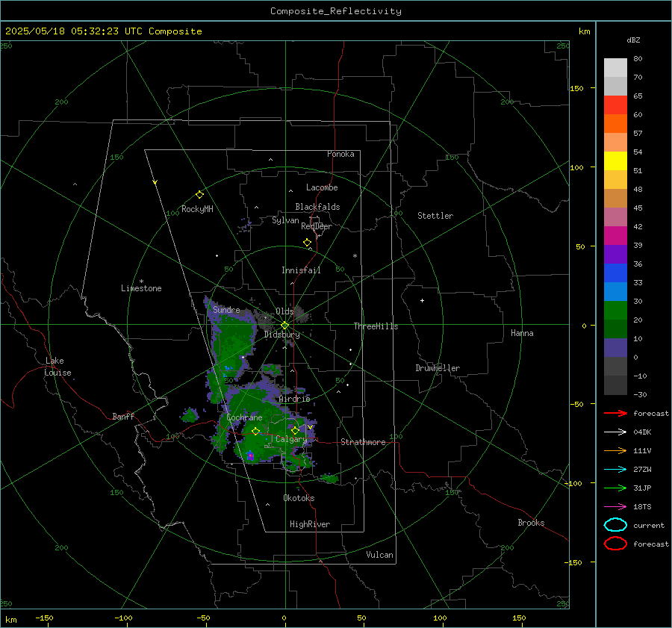Click the 'ThreeHills' map label
The width and height of the screenshot is (672, 628).
click(376, 326)
